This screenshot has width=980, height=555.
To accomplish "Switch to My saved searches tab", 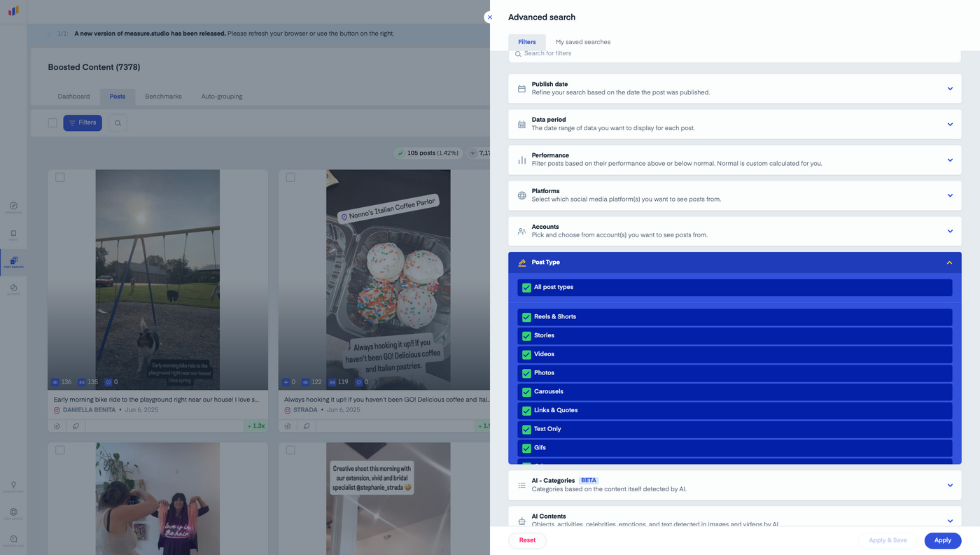I will pos(583,42).
